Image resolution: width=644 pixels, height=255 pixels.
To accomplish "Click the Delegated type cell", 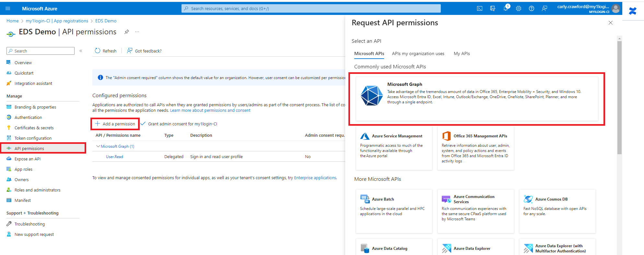I will (x=174, y=156).
